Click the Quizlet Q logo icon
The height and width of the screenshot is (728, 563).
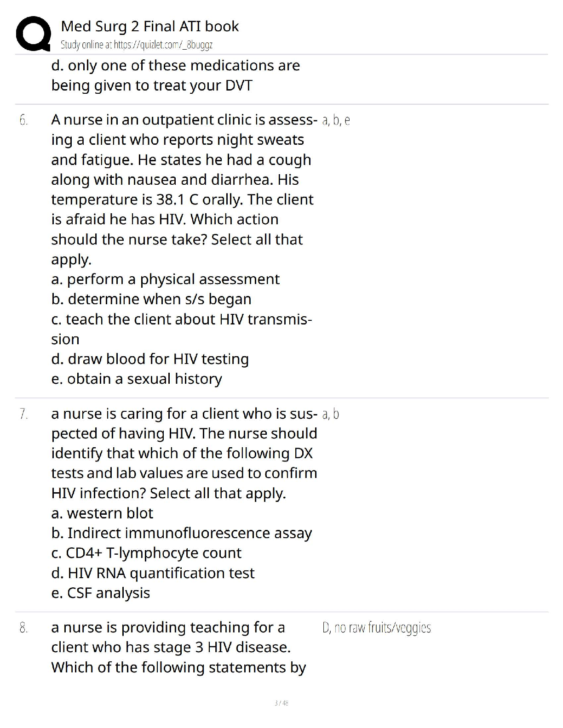(x=33, y=33)
